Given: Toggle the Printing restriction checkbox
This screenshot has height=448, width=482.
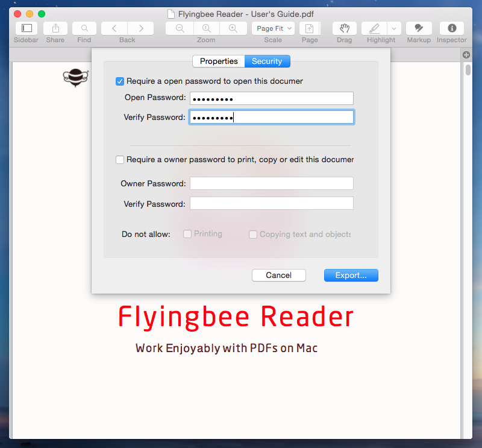Looking at the screenshot, I should (187, 234).
